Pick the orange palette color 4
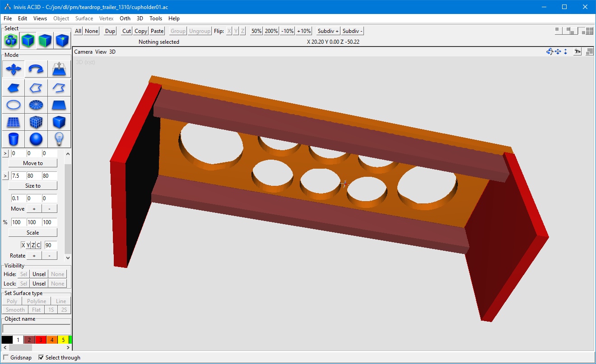This screenshot has height=364, width=596. click(52, 340)
